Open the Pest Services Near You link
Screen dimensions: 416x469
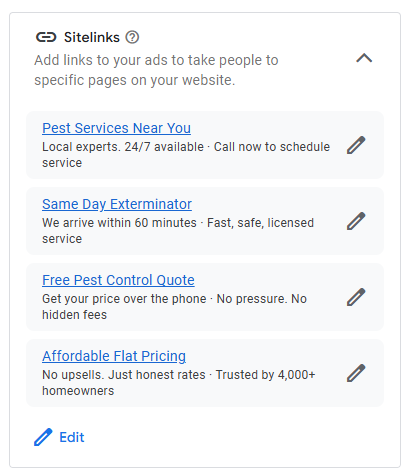point(116,128)
